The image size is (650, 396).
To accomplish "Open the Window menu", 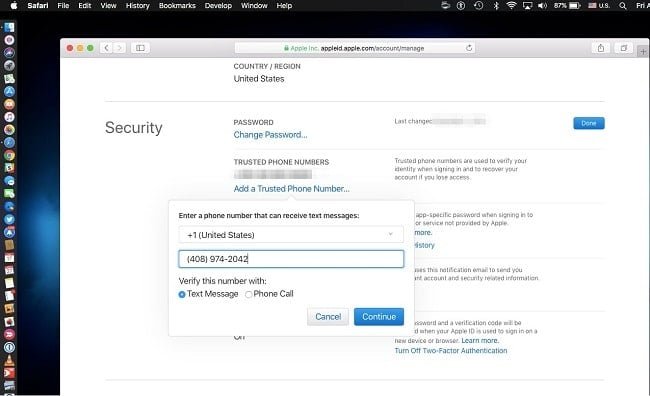I will tap(254, 6).
